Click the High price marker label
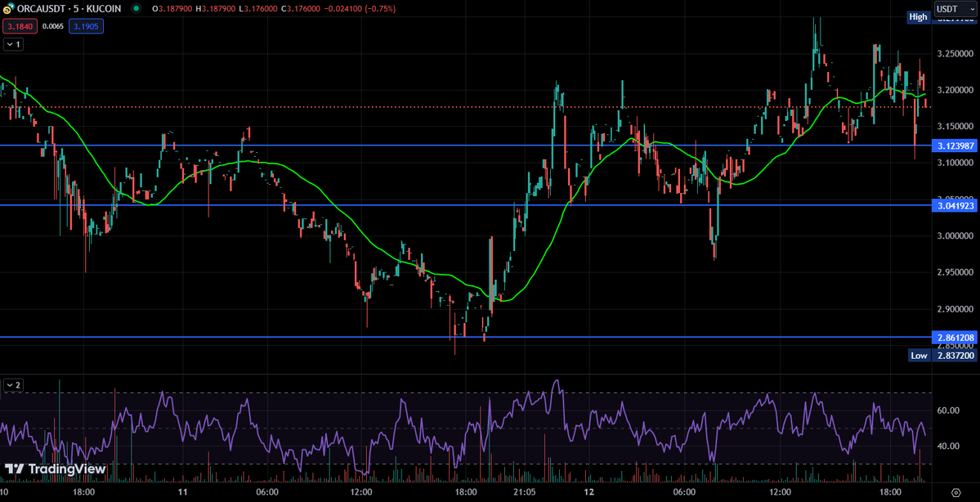The height and width of the screenshot is (502, 980). (x=918, y=17)
